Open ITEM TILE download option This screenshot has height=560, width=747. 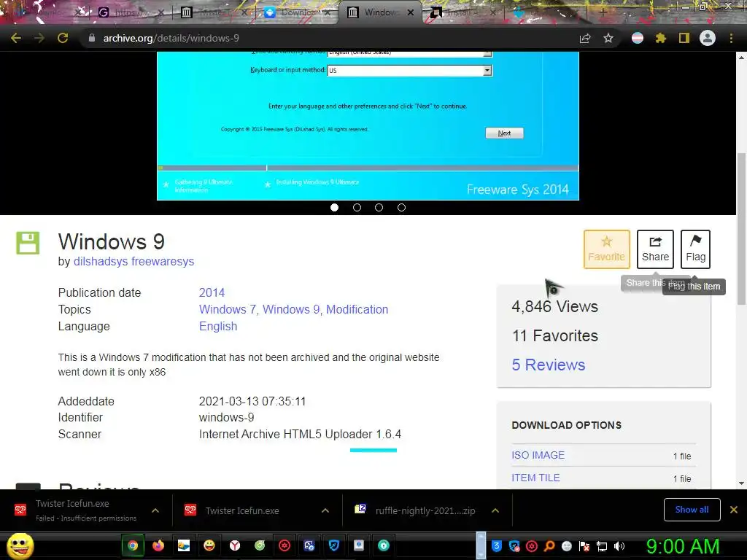[x=535, y=478]
